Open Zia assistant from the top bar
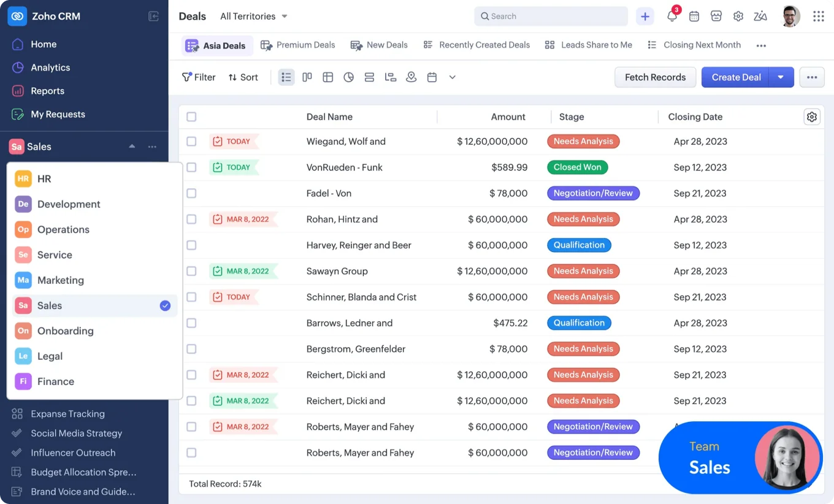 pos(760,16)
